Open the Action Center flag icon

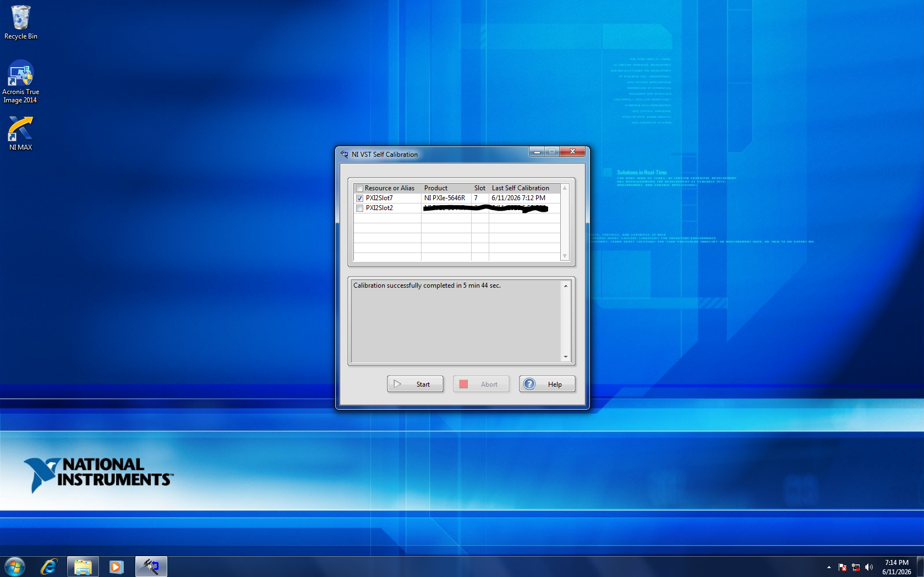843,567
